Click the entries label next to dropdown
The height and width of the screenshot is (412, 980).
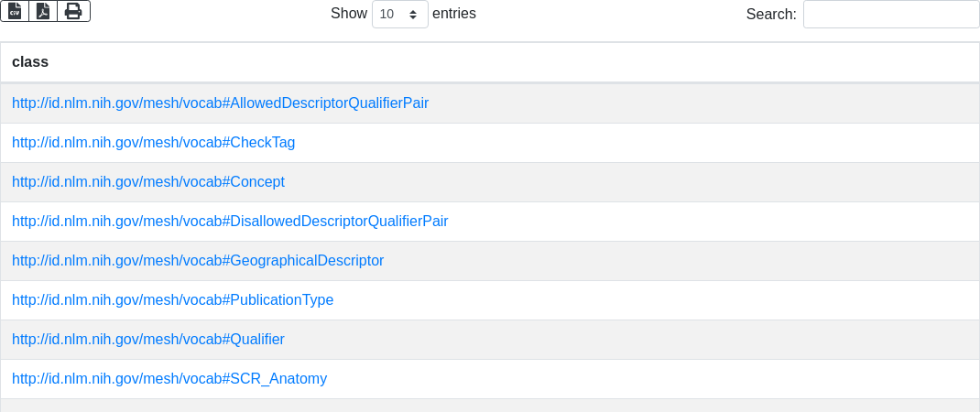453,14
